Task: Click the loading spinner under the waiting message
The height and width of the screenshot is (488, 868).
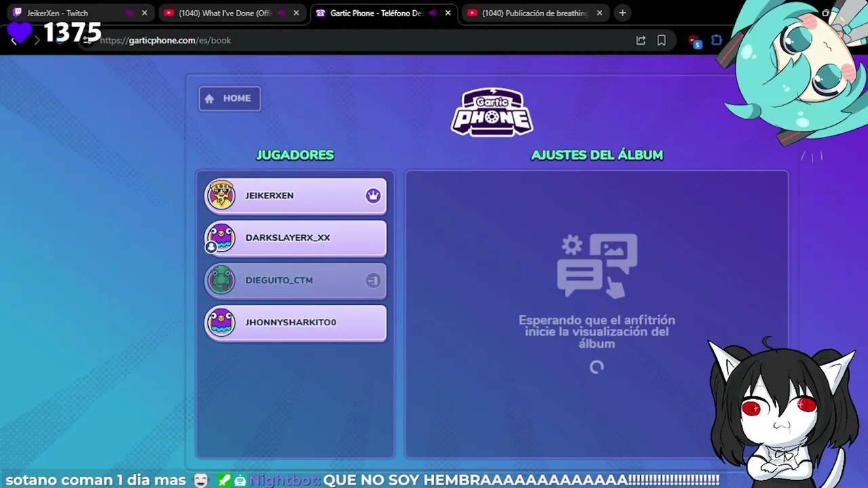Action: click(x=597, y=367)
